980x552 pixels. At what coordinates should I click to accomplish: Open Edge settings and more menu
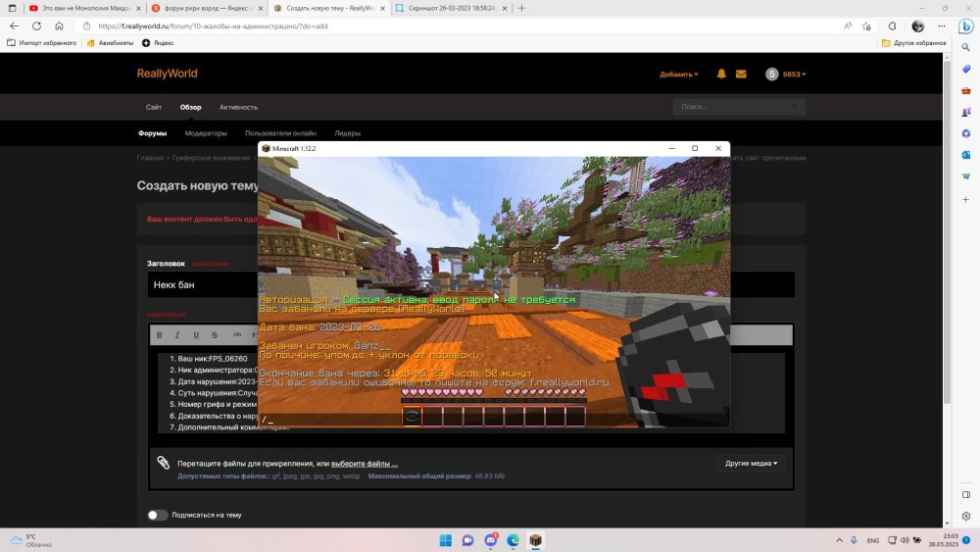click(x=941, y=26)
